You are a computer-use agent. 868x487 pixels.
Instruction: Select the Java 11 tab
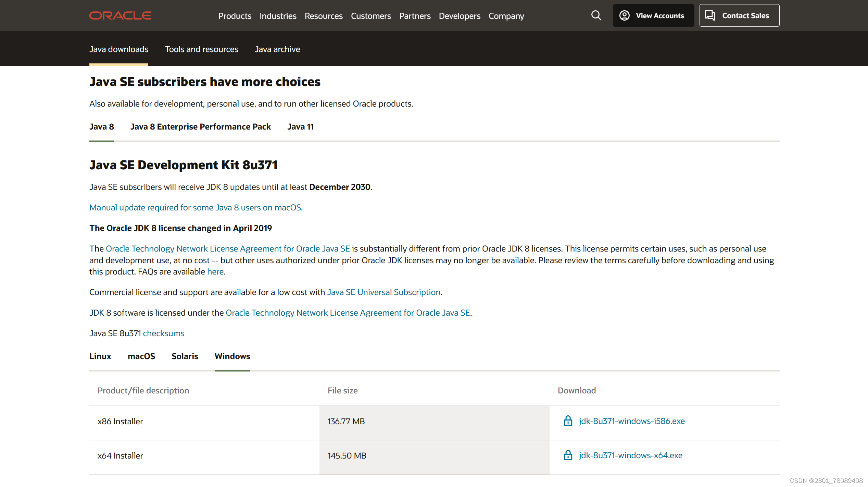[x=300, y=126]
